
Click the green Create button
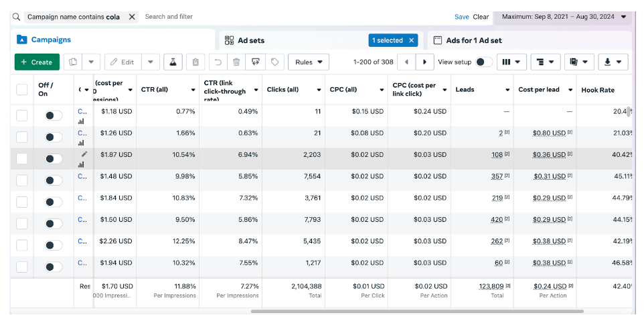pos(37,62)
